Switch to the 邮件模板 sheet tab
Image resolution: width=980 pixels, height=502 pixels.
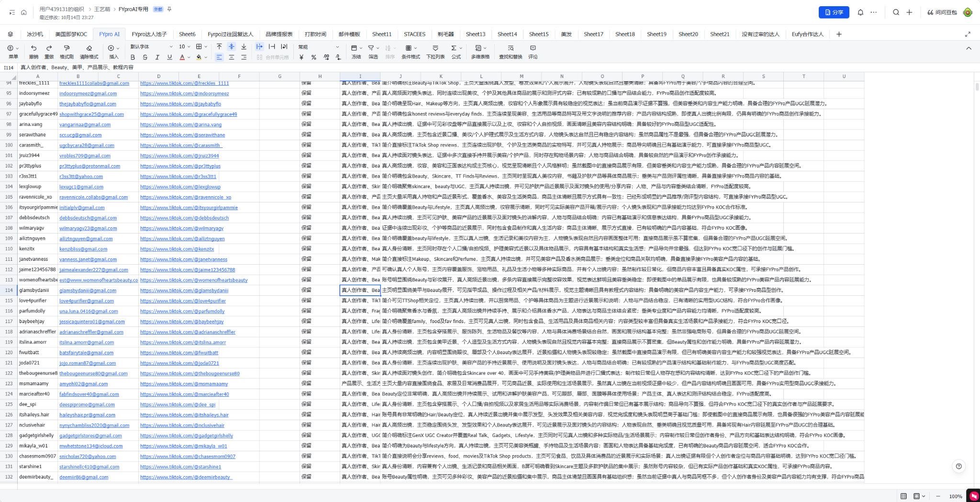coord(349,34)
